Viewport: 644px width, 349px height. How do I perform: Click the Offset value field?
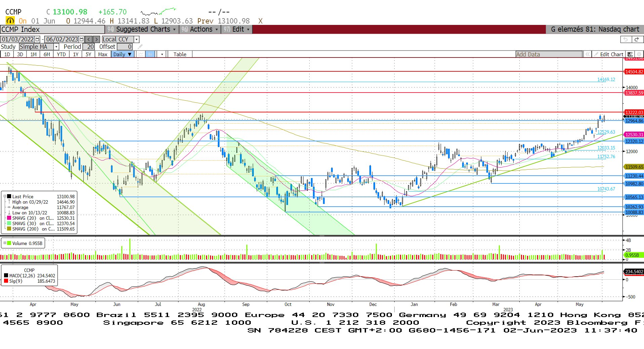[125, 47]
